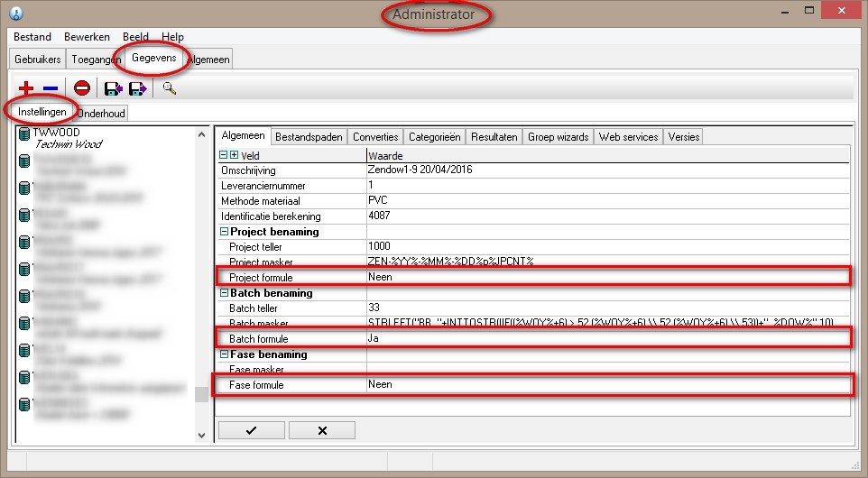Click the expand-all plus icon beside Veld
This screenshot has width=868, height=478.
(x=235, y=155)
